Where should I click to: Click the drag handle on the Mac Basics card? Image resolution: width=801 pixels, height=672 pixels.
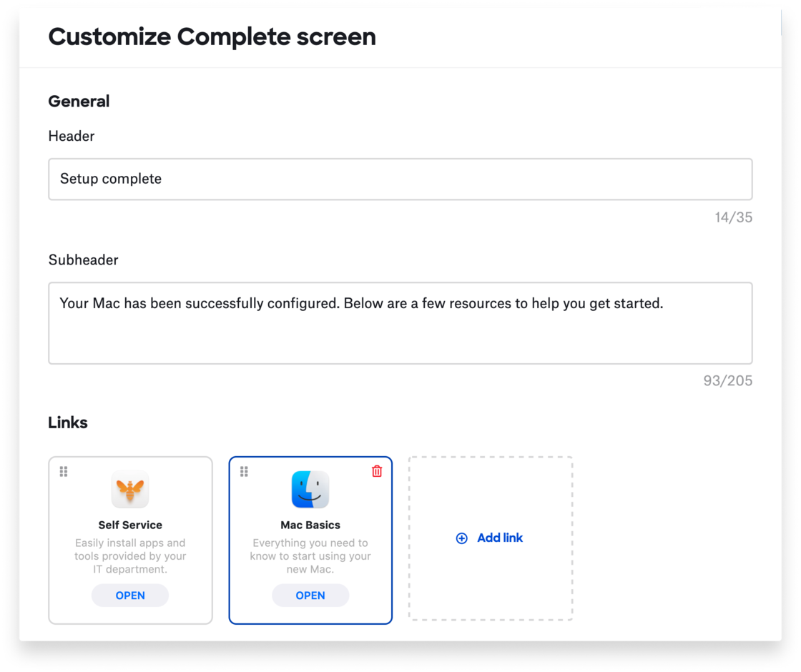tap(244, 471)
